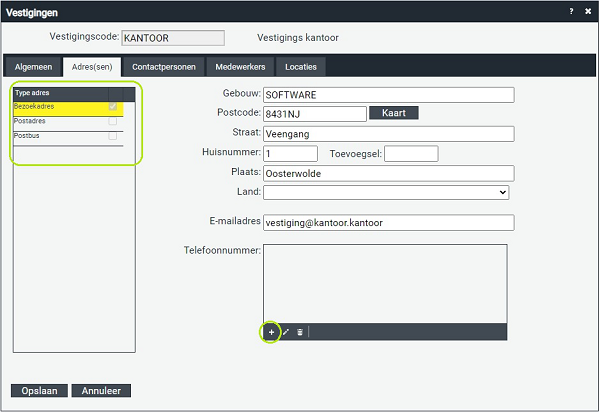The height and width of the screenshot is (412, 600).
Task: Switch to the Algemeen tab
Action: [x=33, y=67]
